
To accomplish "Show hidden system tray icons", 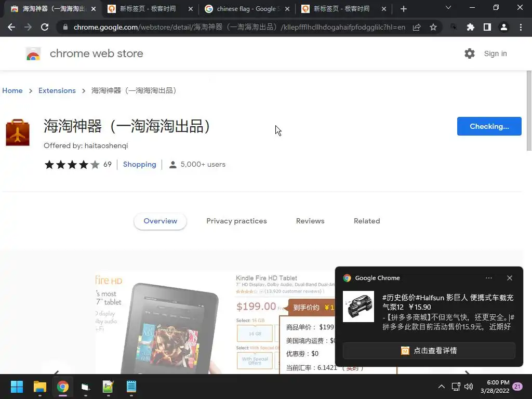I will [441, 387].
